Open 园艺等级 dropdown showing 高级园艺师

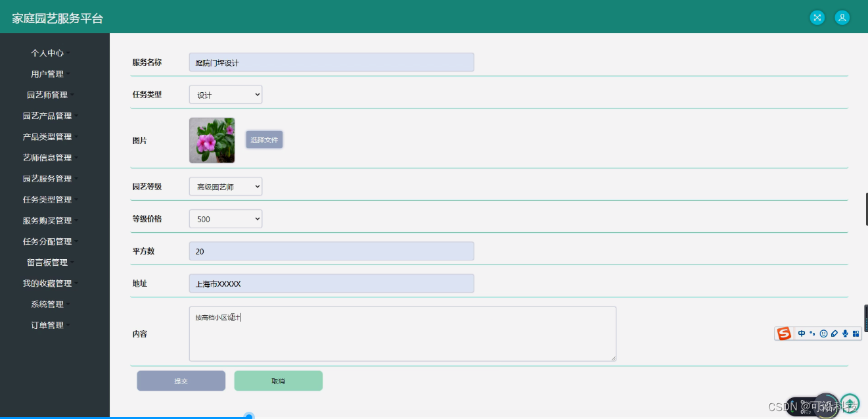tap(225, 187)
